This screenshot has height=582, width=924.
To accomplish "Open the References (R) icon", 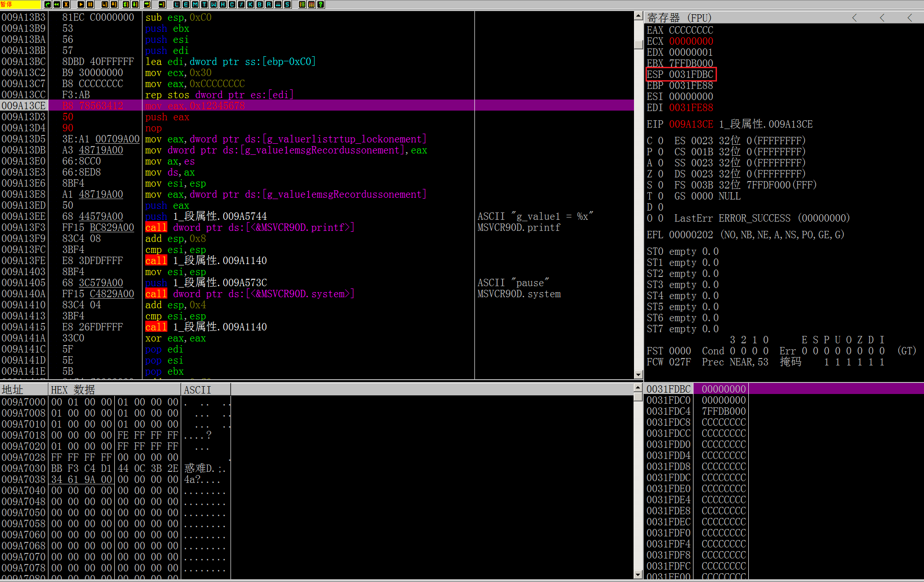I will coord(269,5).
